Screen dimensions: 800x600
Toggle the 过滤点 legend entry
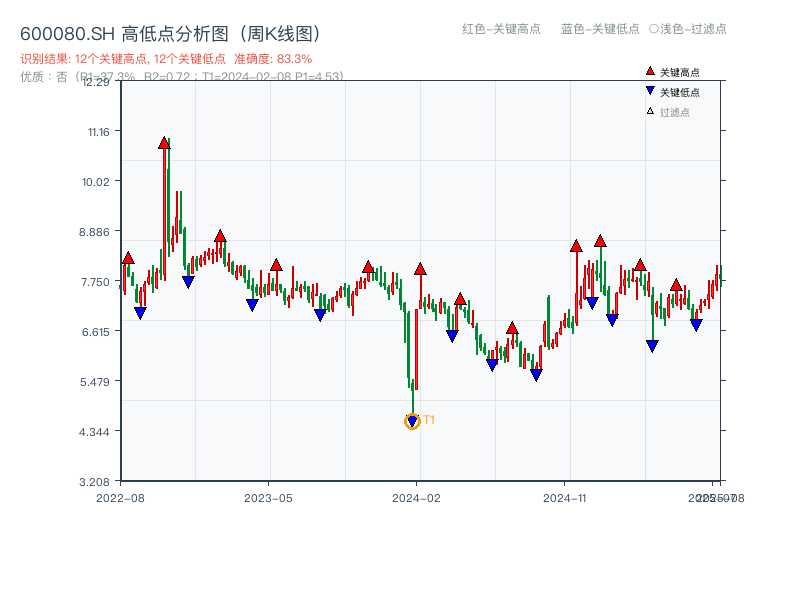tap(668, 112)
